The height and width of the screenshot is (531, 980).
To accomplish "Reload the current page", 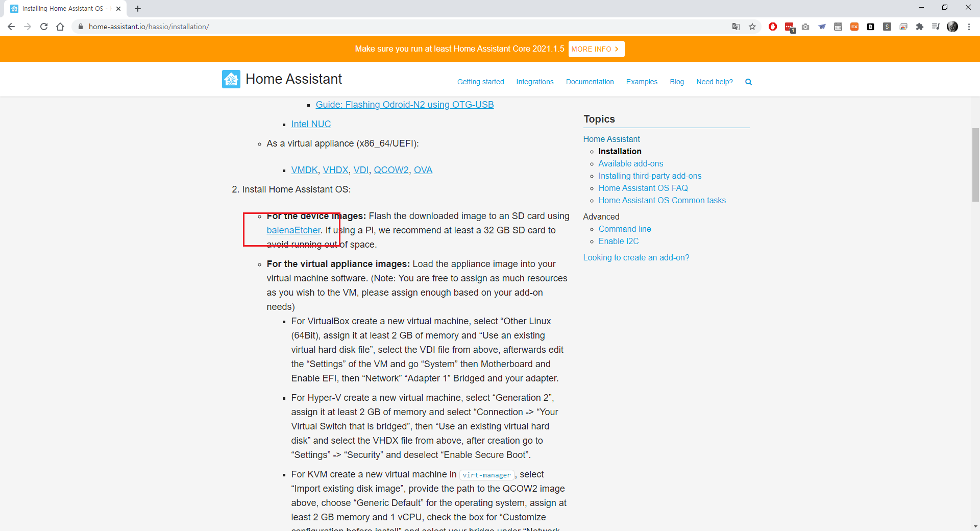I will tap(44, 27).
